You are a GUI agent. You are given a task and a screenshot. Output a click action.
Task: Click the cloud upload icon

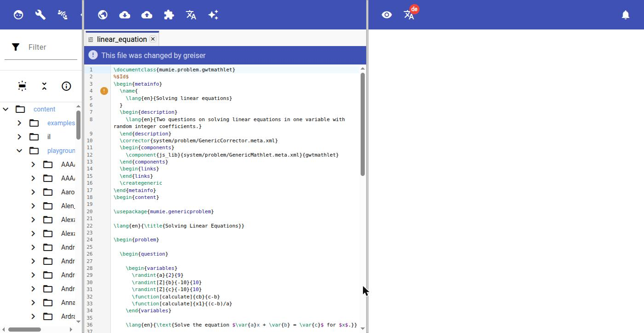147,15
